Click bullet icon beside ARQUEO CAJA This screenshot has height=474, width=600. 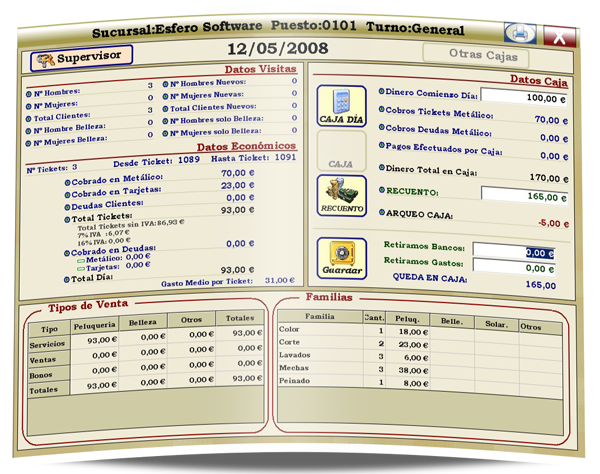[x=381, y=213]
